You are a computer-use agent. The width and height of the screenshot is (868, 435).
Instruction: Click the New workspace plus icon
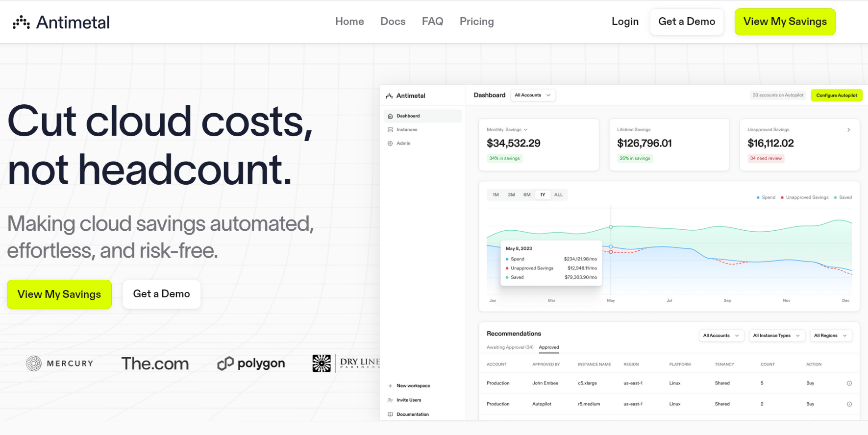(x=390, y=386)
